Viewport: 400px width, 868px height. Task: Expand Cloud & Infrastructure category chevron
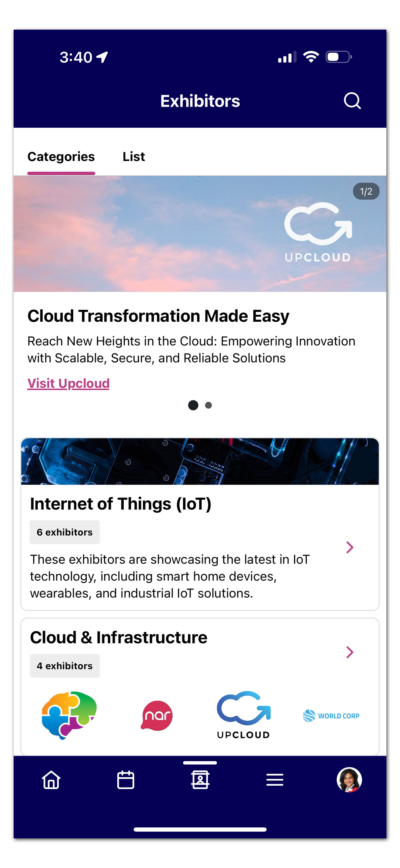[x=350, y=652]
